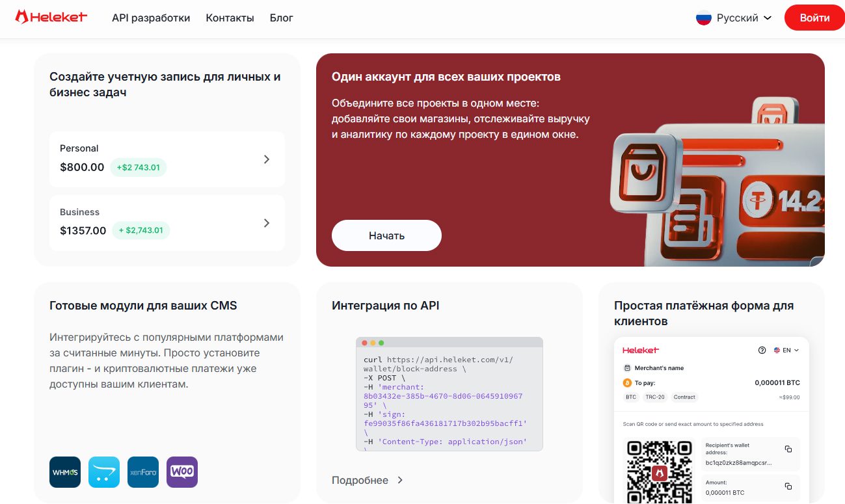Screen dimensions: 845x504
Task: Click the white Начать button
Action: 386,235
